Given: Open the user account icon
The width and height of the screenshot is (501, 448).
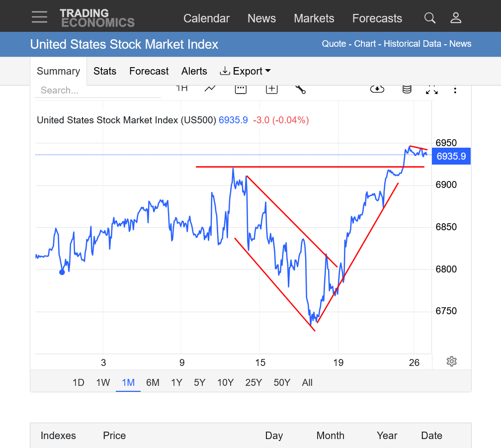Looking at the screenshot, I should [456, 18].
